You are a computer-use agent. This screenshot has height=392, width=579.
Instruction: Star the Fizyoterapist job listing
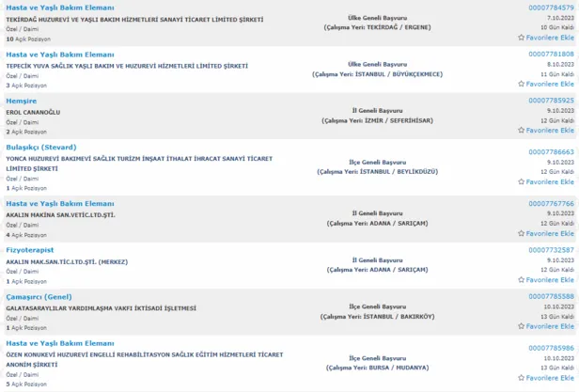point(522,279)
